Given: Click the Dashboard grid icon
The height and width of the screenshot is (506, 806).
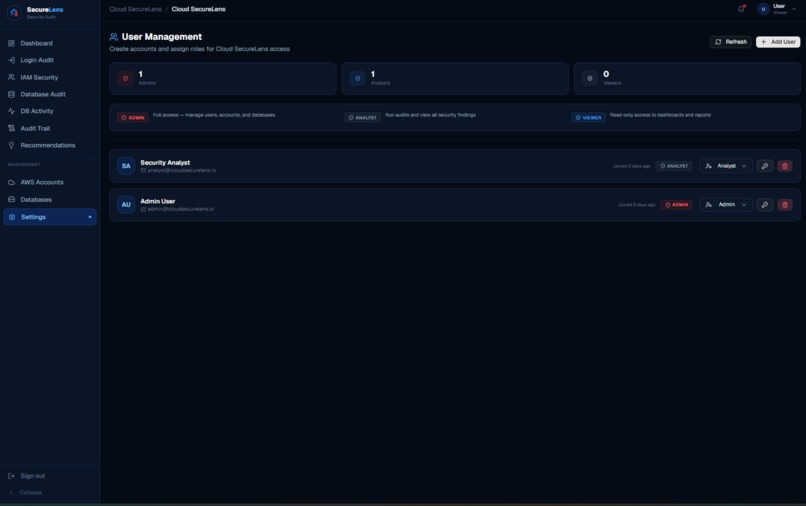Looking at the screenshot, I should 11,43.
